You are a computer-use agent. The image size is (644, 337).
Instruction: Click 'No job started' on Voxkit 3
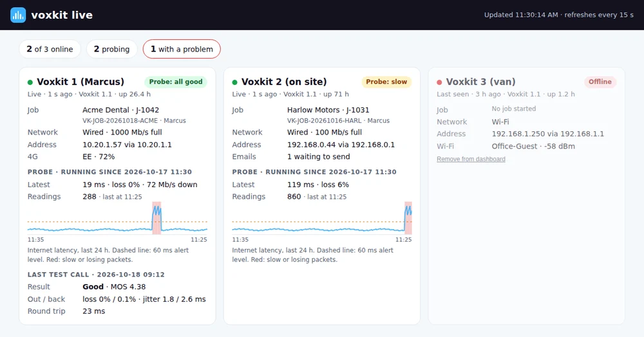[514, 109]
